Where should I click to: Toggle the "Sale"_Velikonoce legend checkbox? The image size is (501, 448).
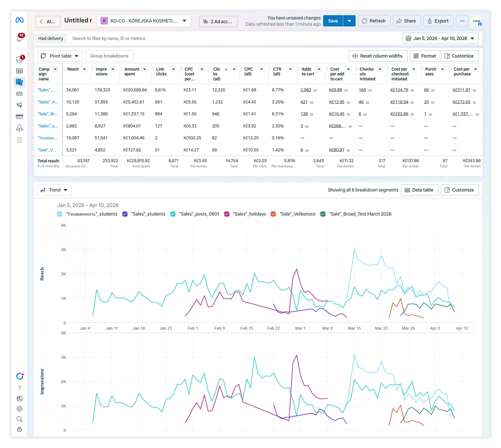[273, 214]
